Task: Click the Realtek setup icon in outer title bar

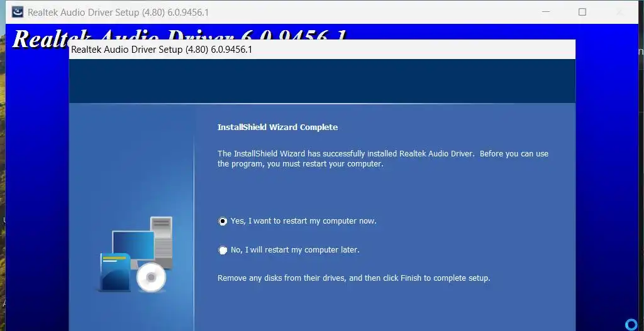Action: coord(17,12)
